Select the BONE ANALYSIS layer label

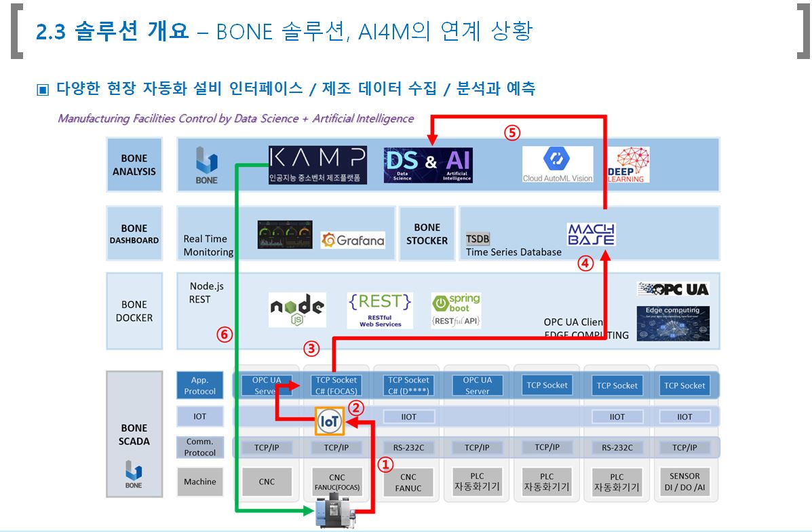(134, 165)
